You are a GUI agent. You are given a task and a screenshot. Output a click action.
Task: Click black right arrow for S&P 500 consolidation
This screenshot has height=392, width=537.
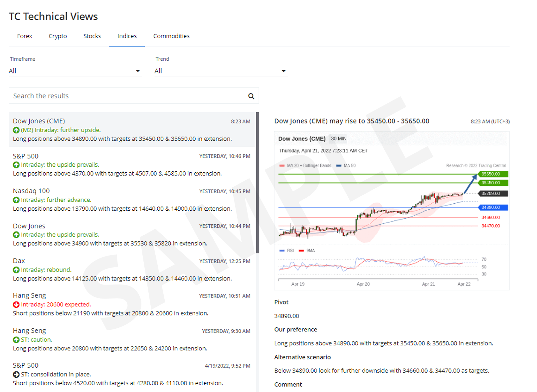click(16, 374)
